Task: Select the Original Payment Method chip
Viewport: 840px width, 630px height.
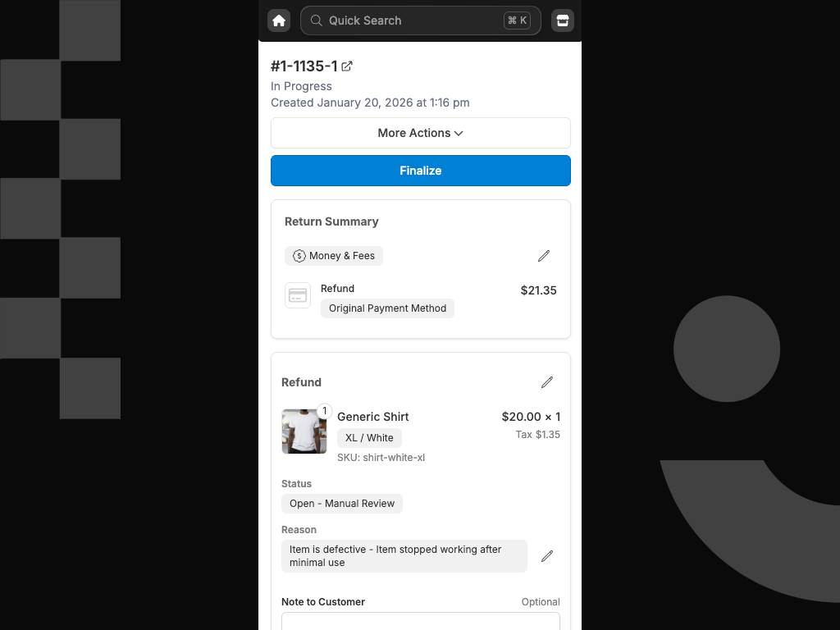Action: click(x=387, y=308)
